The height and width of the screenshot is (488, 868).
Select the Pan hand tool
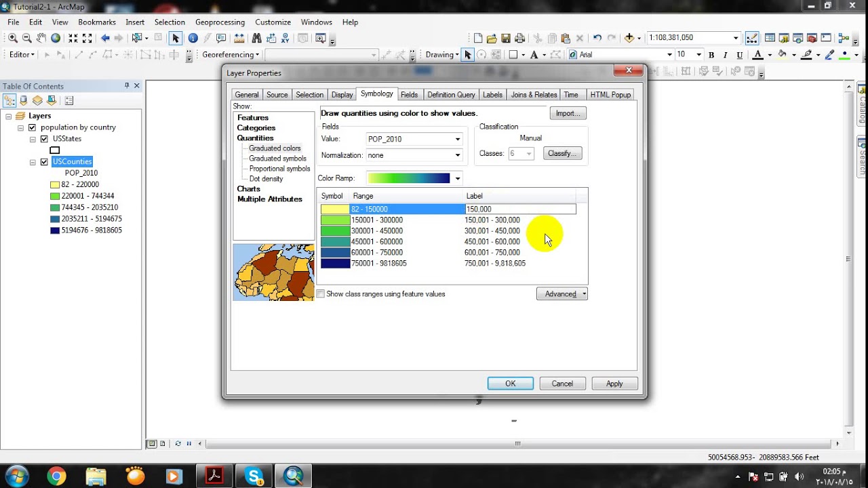[x=41, y=38]
